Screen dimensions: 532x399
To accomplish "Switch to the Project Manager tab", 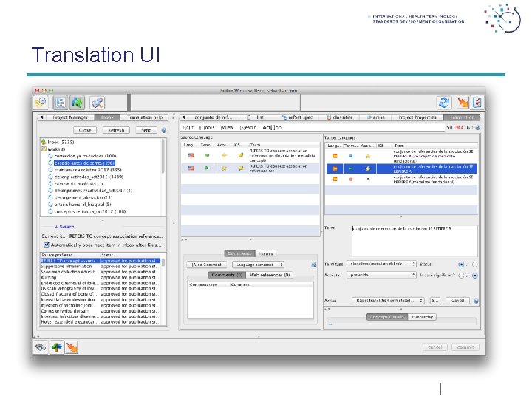I will (70, 117).
